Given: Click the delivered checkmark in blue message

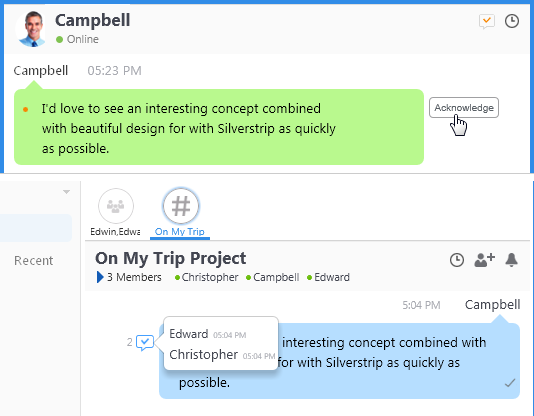Looking at the screenshot, I should click(510, 383).
